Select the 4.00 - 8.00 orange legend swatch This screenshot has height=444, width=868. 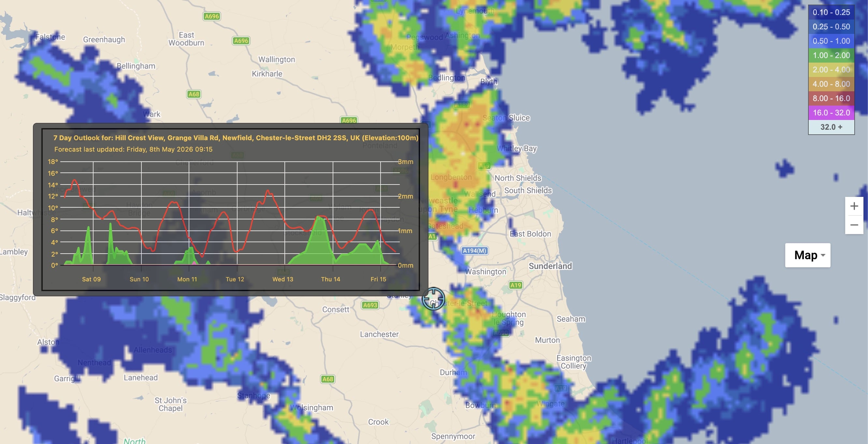pyautogui.click(x=831, y=84)
